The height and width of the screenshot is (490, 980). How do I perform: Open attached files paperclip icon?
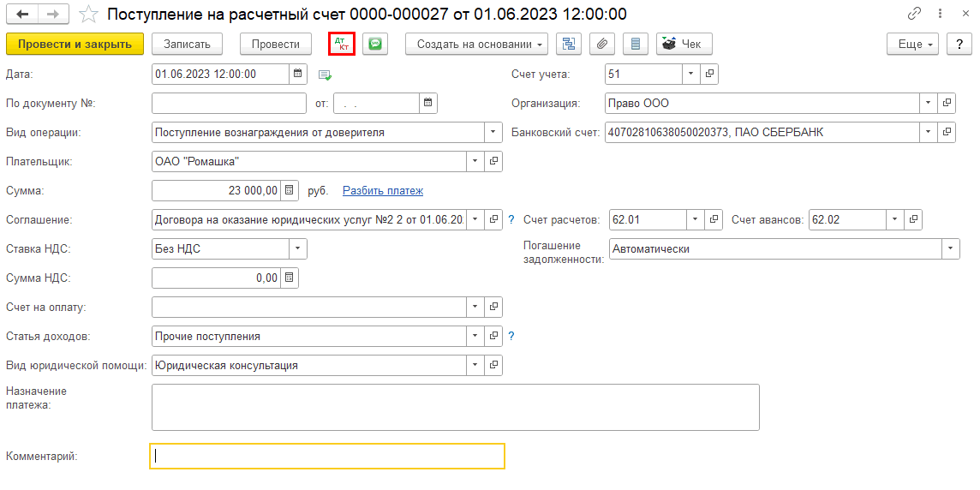point(602,44)
